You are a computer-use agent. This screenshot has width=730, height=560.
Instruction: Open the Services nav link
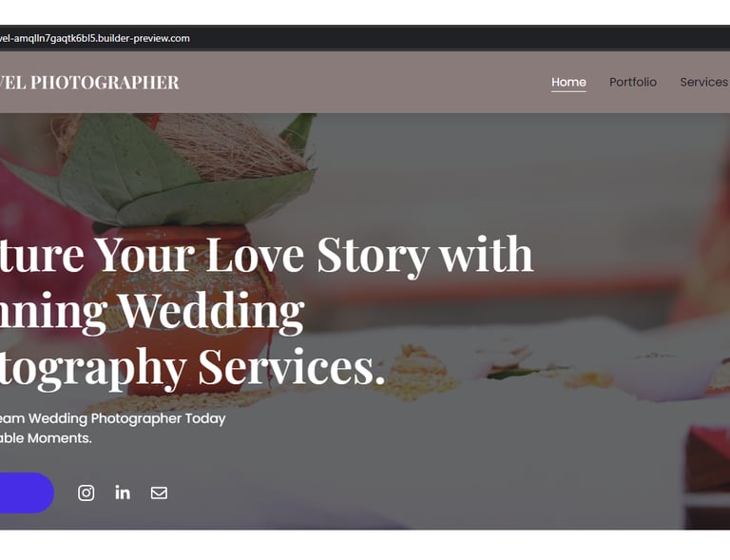[x=704, y=82]
